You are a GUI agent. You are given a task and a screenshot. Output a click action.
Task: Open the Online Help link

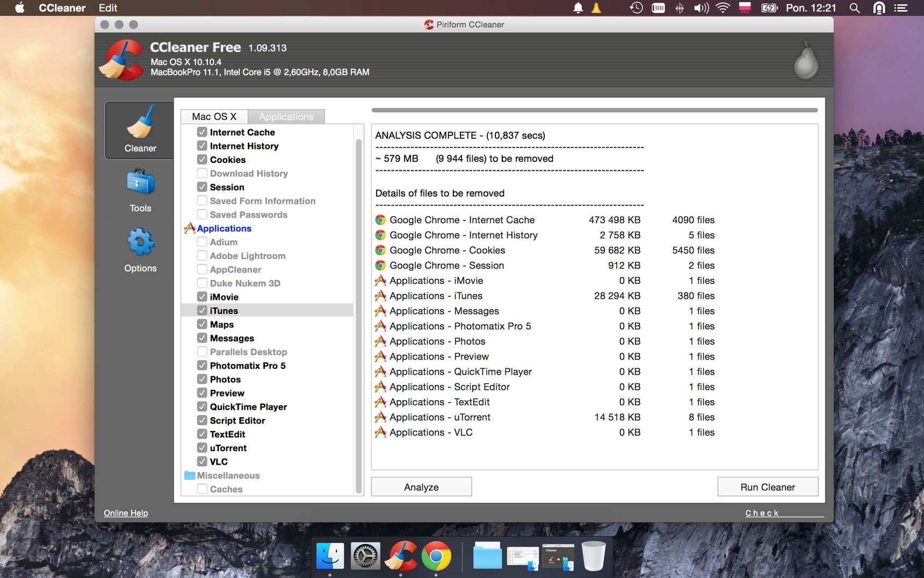[x=126, y=513]
